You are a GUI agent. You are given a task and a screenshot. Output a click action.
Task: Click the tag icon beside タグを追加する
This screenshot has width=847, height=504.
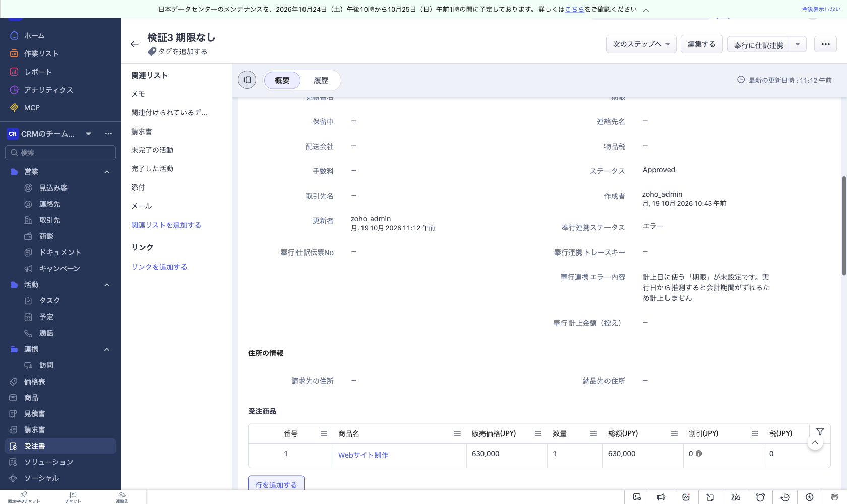[x=152, y=52]
